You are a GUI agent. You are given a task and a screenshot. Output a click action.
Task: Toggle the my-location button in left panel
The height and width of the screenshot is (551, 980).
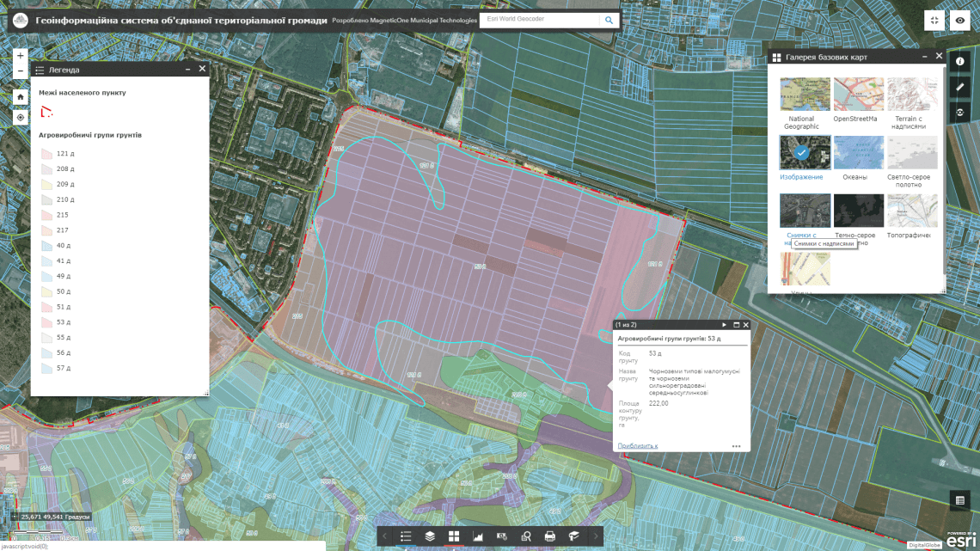tap(19, 117)
